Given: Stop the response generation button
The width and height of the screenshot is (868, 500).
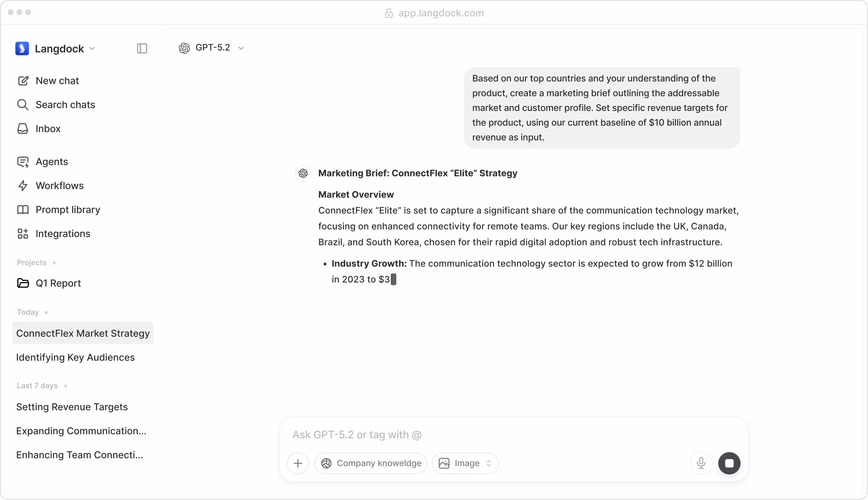Looking at the screenshot, I should 729,463.
